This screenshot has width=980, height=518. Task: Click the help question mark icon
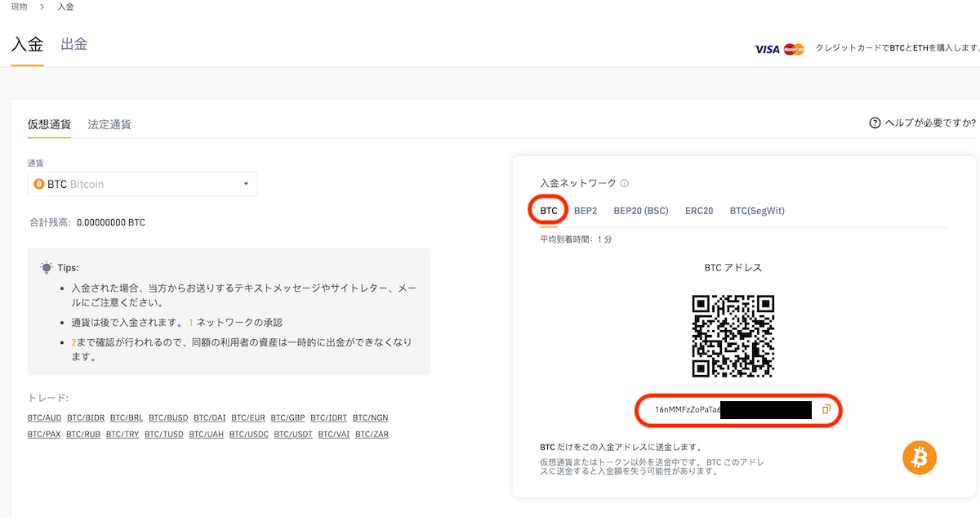click(x=875, y=123)
